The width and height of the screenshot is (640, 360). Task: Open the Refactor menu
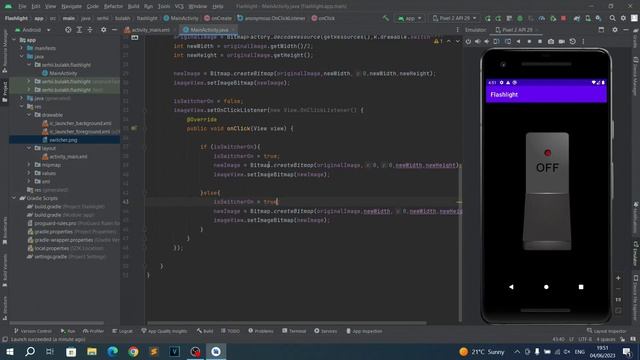pyautogui.click(x=113, y=7)
